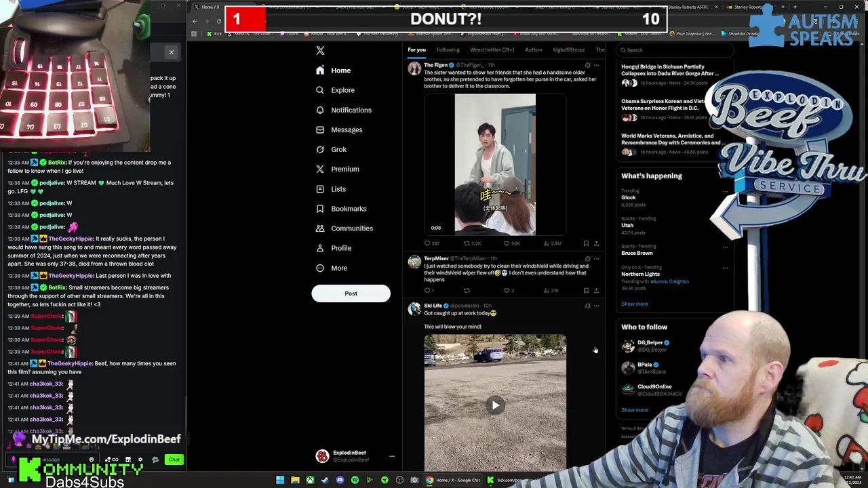Image resolution: width=868 pixels, height=488 pixels.
Task: Open Windows Start menu
Action: [x=280, y=480]
